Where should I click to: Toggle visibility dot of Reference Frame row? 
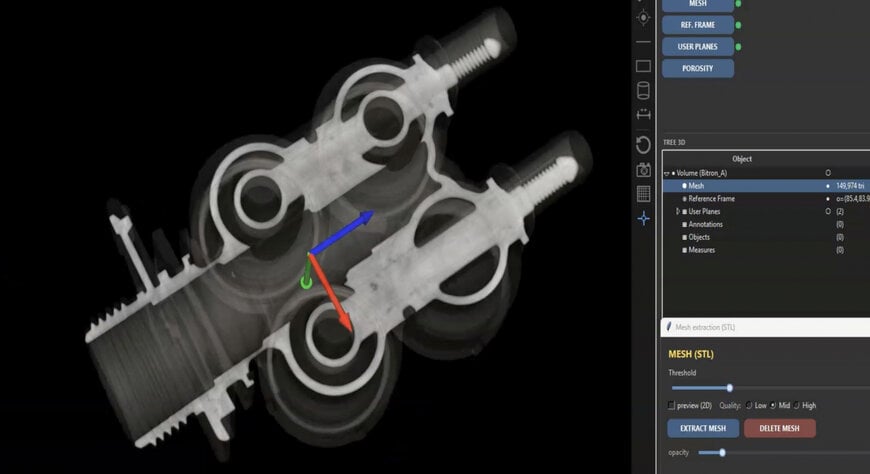tap(828, 199)
